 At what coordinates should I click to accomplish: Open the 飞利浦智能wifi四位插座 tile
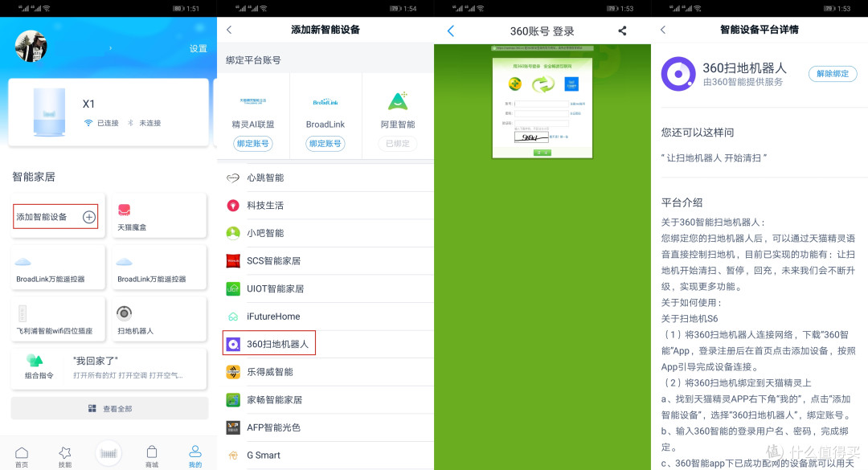pos(58,320)
